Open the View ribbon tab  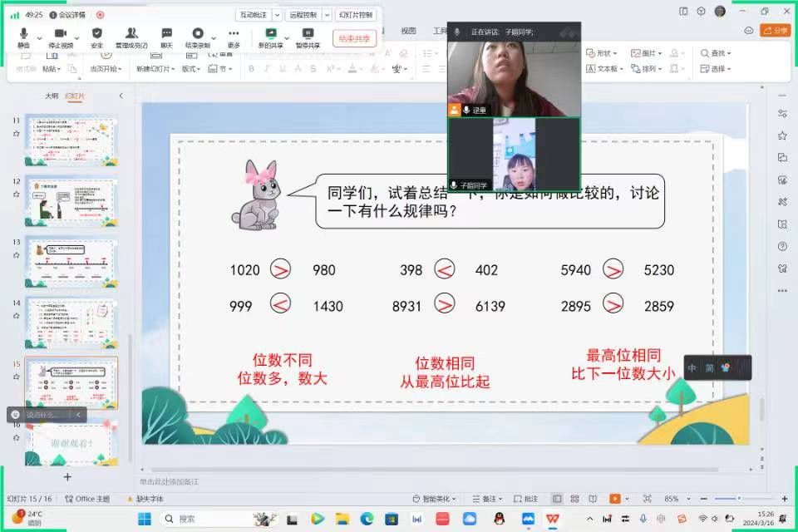408,31
